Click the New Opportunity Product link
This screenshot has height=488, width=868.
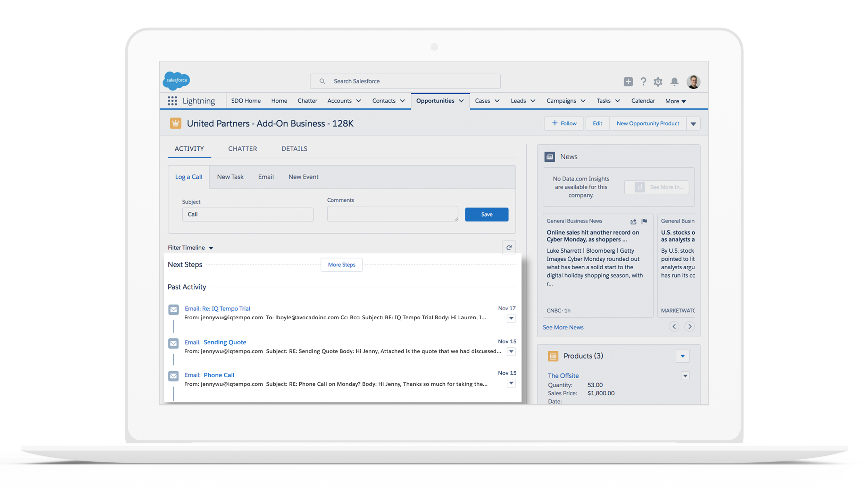pyautogui.click(x=648, y=123)
